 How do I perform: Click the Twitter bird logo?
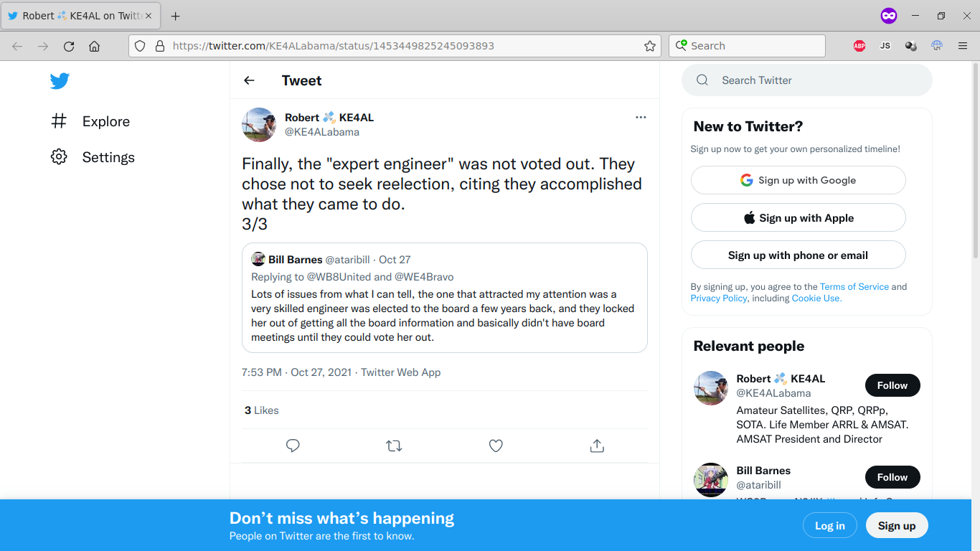[60, 81]
